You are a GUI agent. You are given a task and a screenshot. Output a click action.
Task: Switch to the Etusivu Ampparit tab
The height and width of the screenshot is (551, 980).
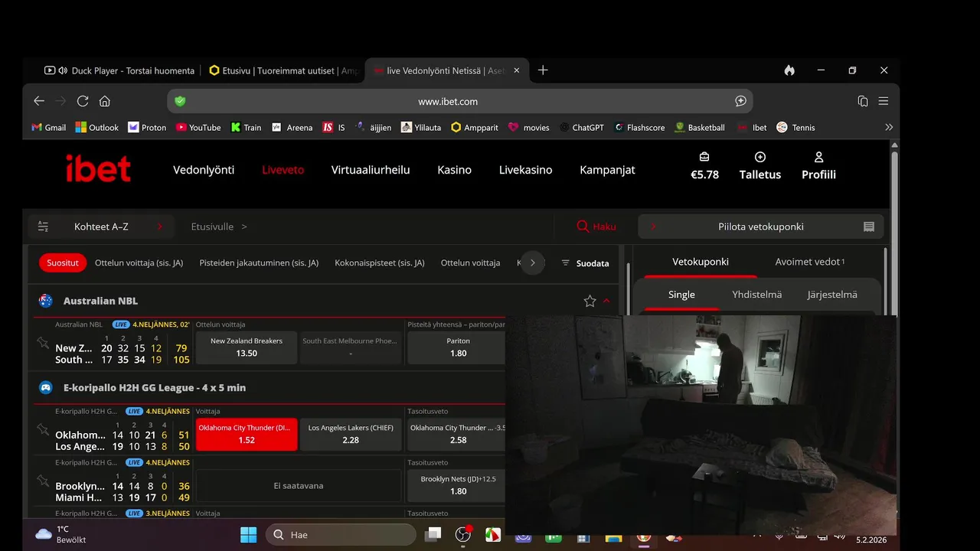click(x=284, y=70)
